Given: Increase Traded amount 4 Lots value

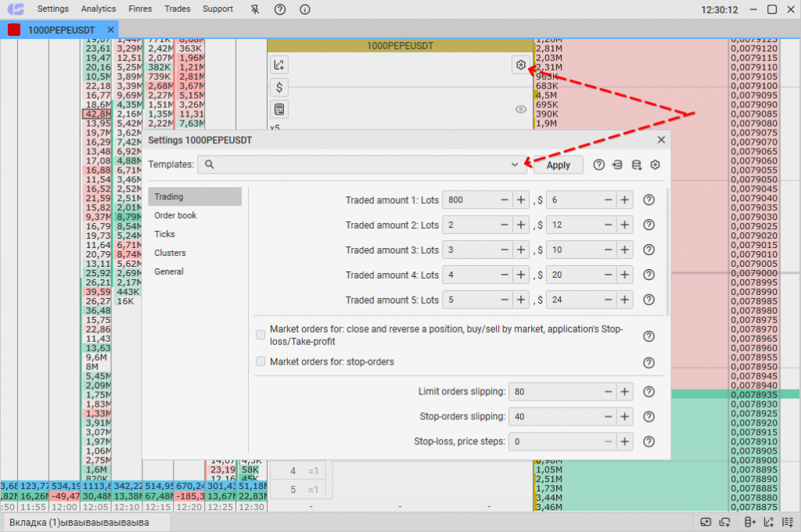Looking at the screenshot, I should pos(520,275).
